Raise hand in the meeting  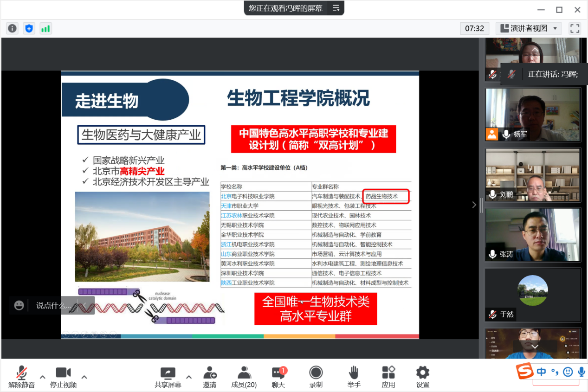click(x=354, y=377)
